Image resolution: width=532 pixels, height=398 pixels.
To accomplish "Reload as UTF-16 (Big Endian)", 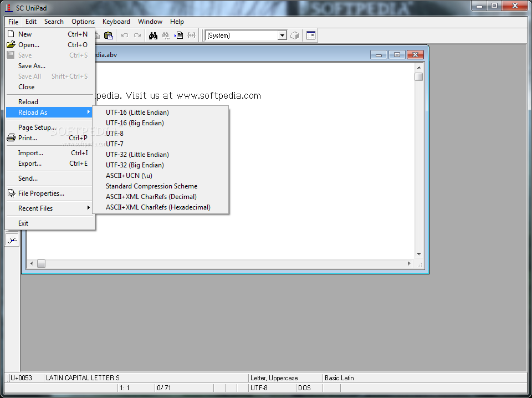I will tap(161, 123).
